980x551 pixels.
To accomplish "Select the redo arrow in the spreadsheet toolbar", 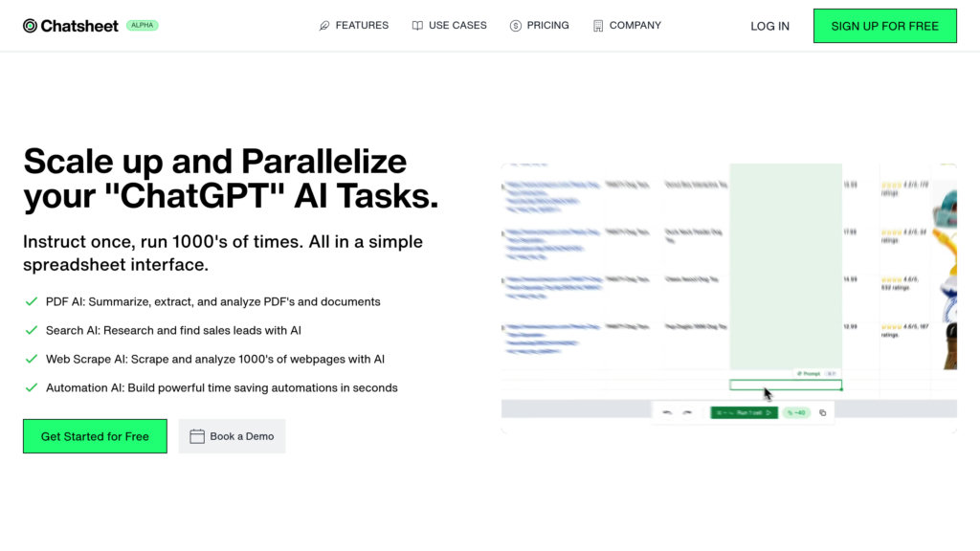I will pyautogui.click(x=686, y=411).
